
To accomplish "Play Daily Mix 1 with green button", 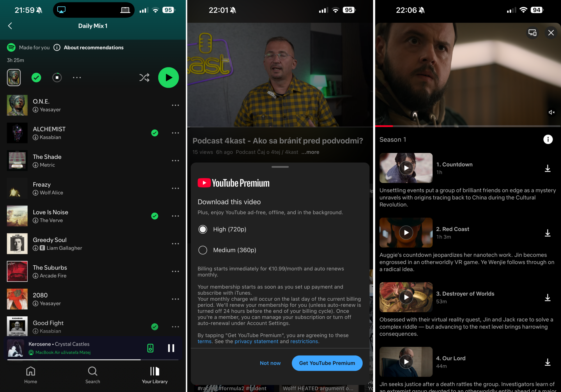I will [x=169, y=77].
